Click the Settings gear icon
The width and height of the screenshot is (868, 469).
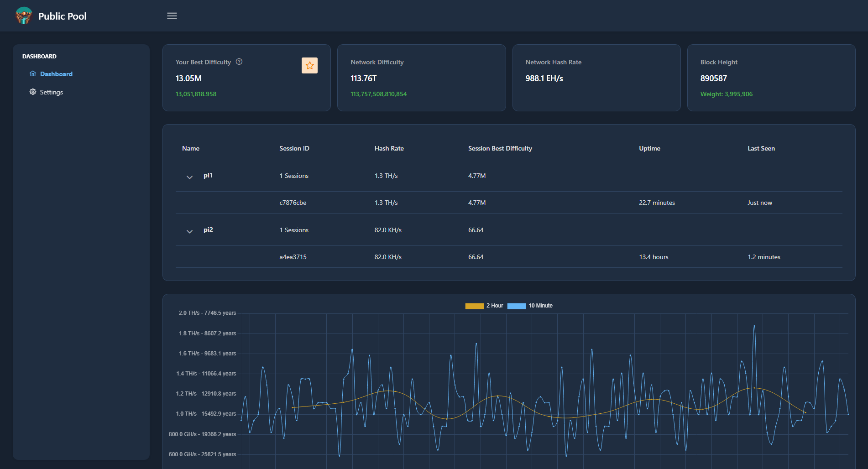pyautogui.click(x=33, y=92)
